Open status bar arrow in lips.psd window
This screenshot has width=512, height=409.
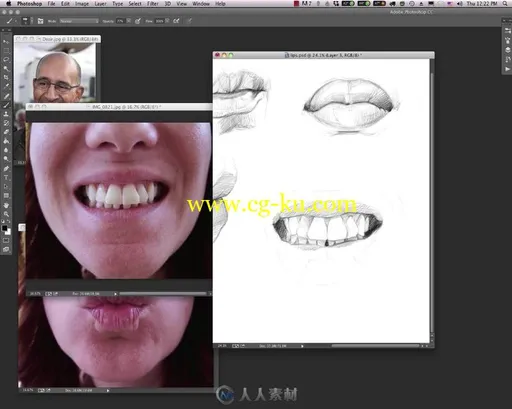pos(302,346)
